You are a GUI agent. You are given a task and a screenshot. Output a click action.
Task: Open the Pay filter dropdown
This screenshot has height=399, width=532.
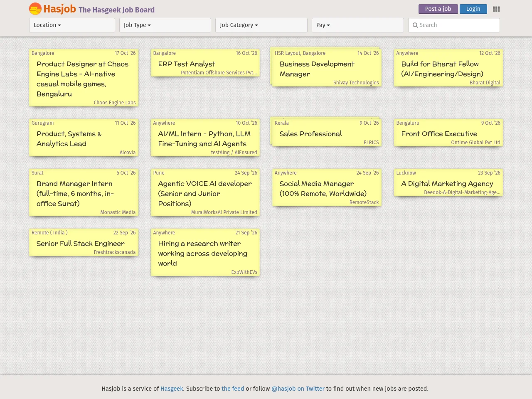point(358,25)
